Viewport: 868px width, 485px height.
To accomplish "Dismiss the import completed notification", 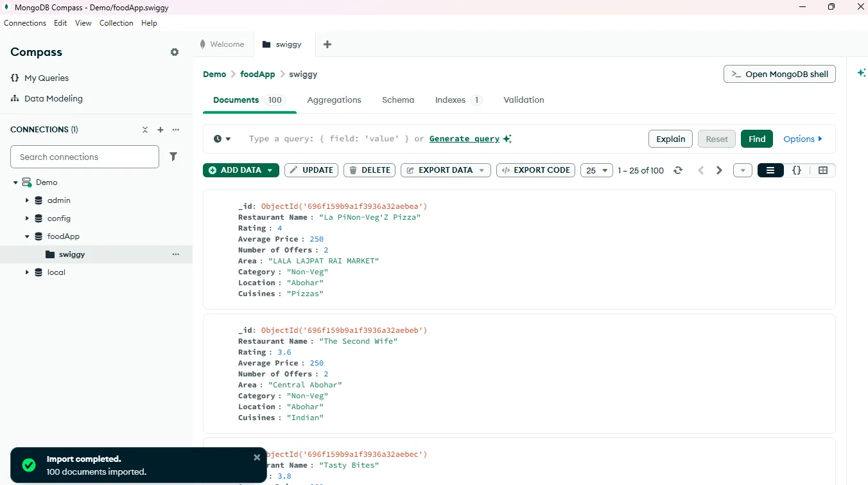I will (x=257, y=457).
